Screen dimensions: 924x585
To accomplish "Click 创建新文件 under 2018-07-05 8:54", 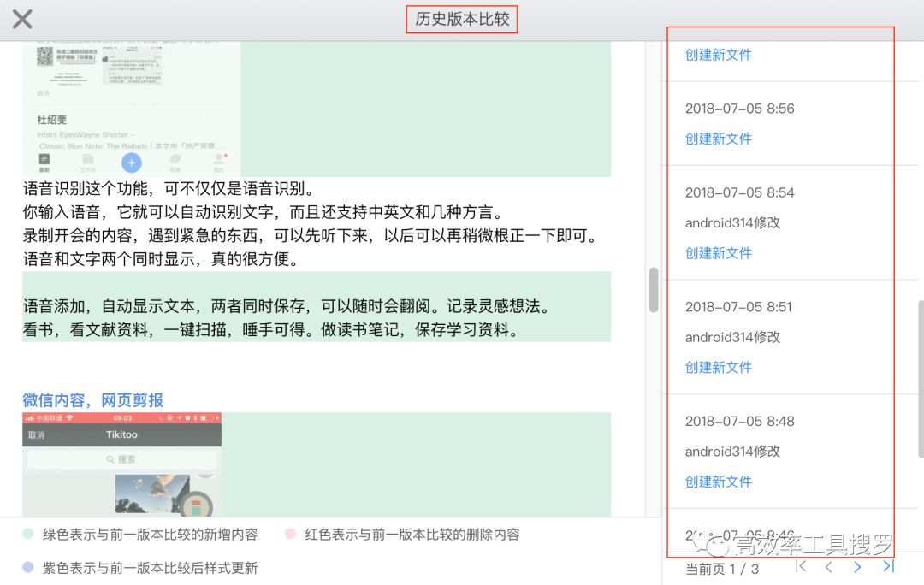I will pos(719,253).
